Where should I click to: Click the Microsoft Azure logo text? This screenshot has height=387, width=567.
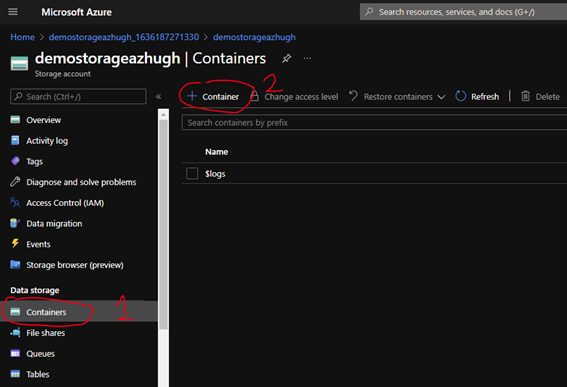pyautogui.click(x=76, y=12)
